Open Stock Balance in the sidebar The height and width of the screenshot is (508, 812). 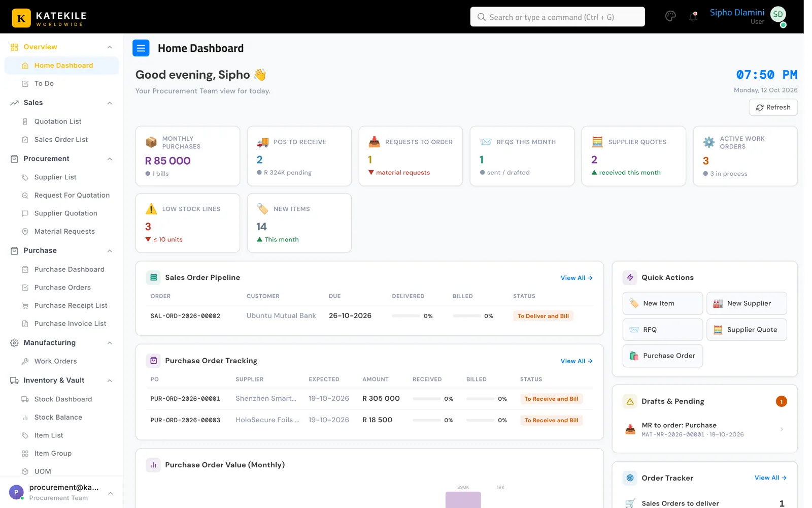coord(61,417)
